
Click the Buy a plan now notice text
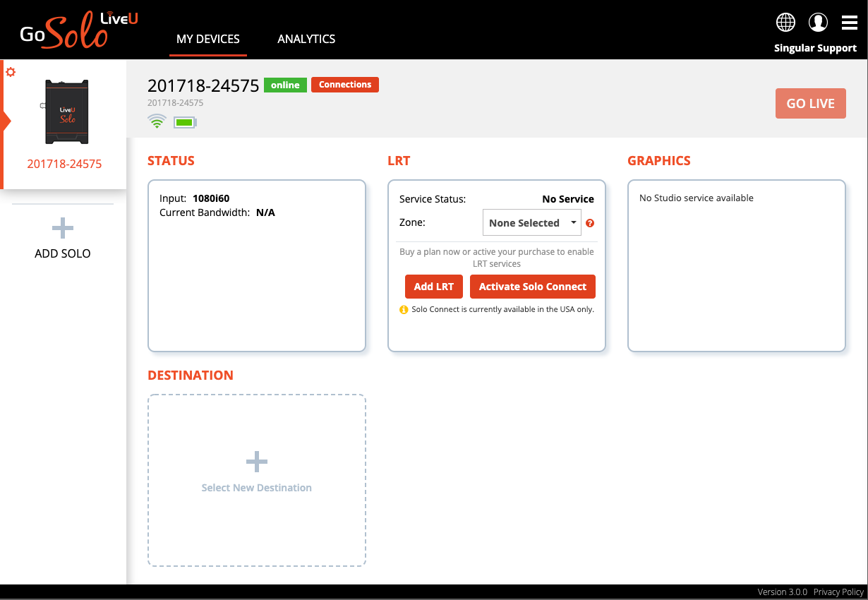click(497, 258)
